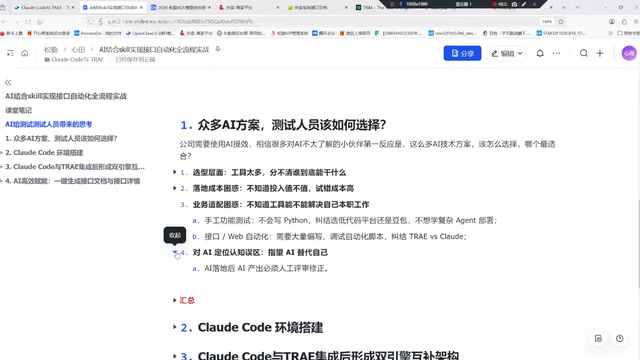
Task: Expand the red 汇总 section
Action: click(x=175, y=300)
